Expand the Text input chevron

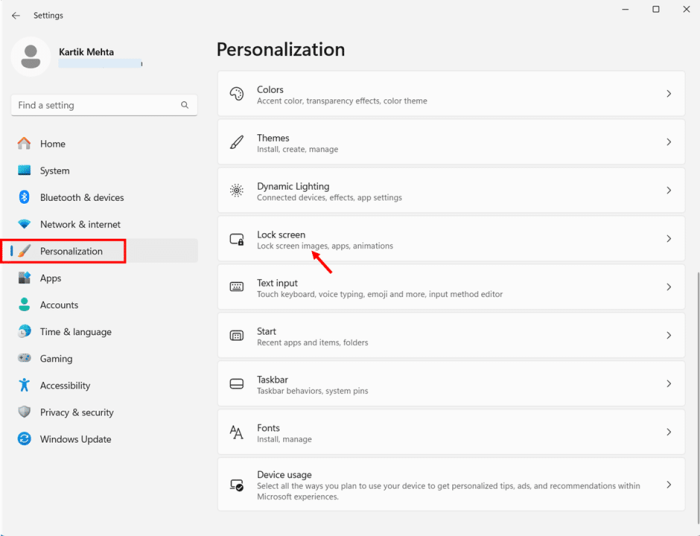669,287
